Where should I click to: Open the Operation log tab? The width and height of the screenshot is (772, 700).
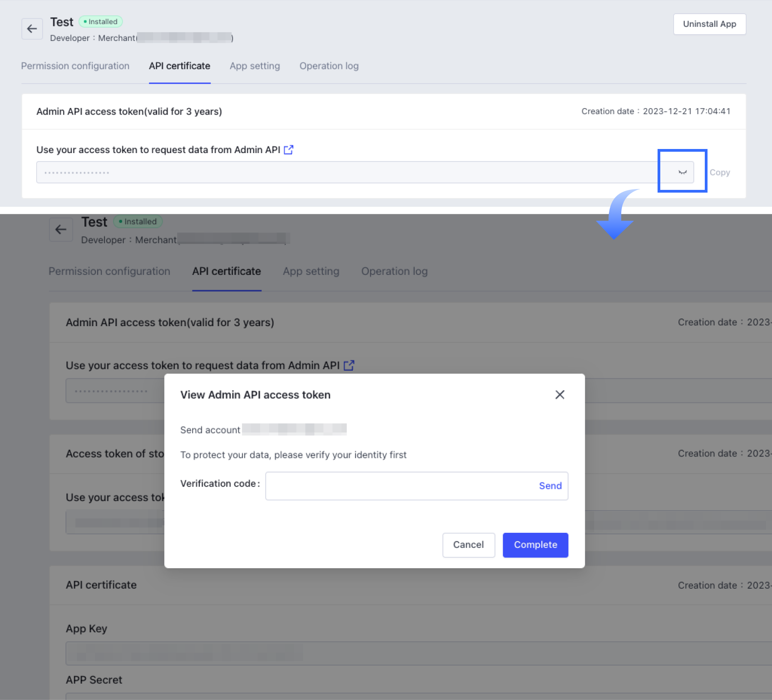[x=329, y=66]
